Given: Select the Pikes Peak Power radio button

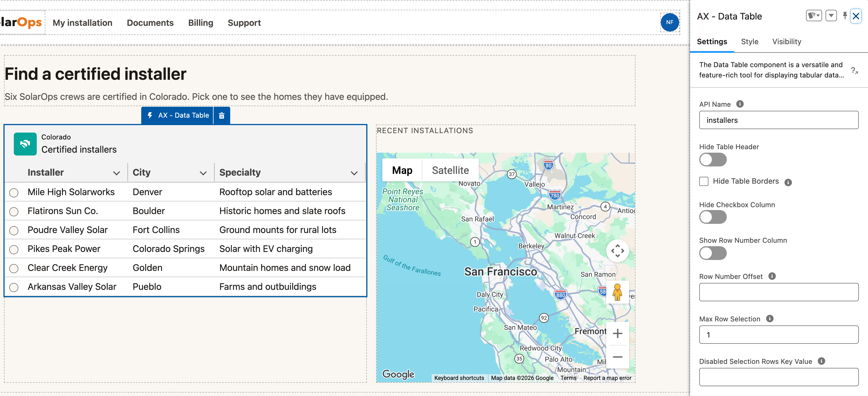Looking at the screenshot, I should click(14, 250).
